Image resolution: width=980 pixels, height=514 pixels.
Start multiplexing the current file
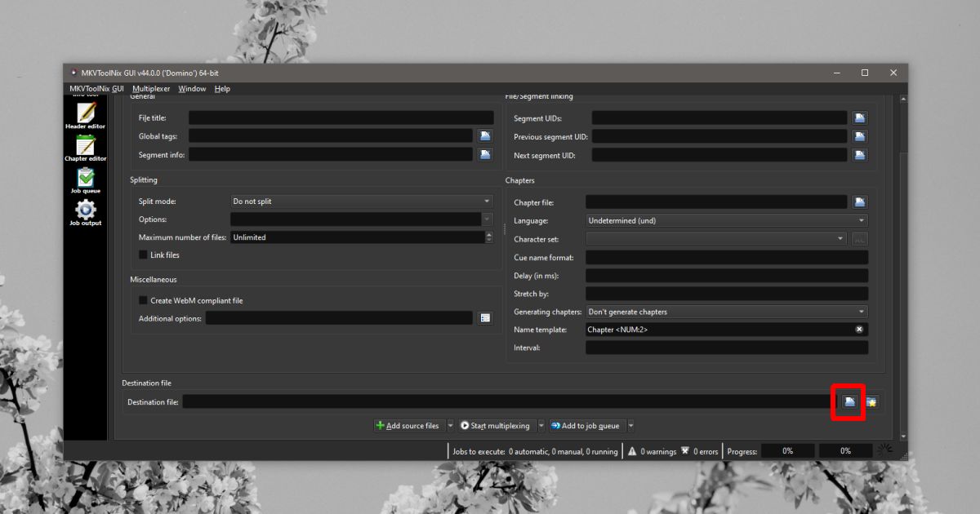498,425
